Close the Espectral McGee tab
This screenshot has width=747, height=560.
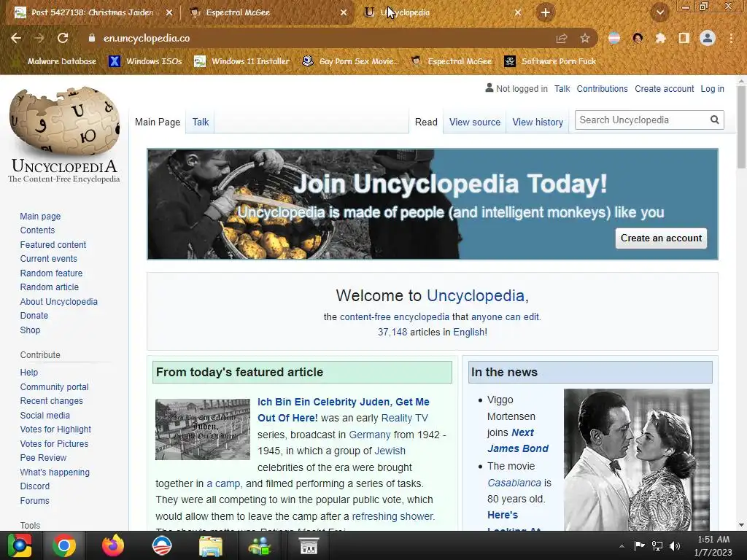pyautogui.click(x=344, y=12)
